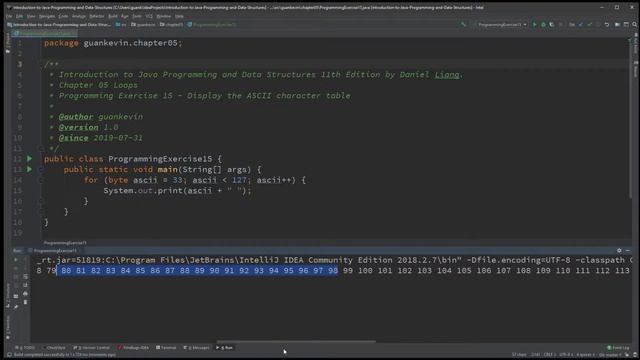Click chapter05 folder breadcrumb

click(x=171, y=24)
